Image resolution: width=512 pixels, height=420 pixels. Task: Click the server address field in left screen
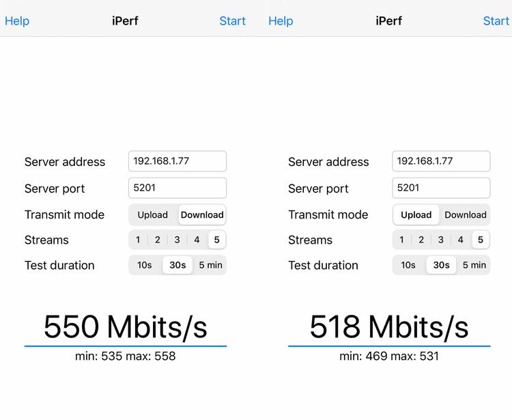pyautogui.click(x=177, y=161)
